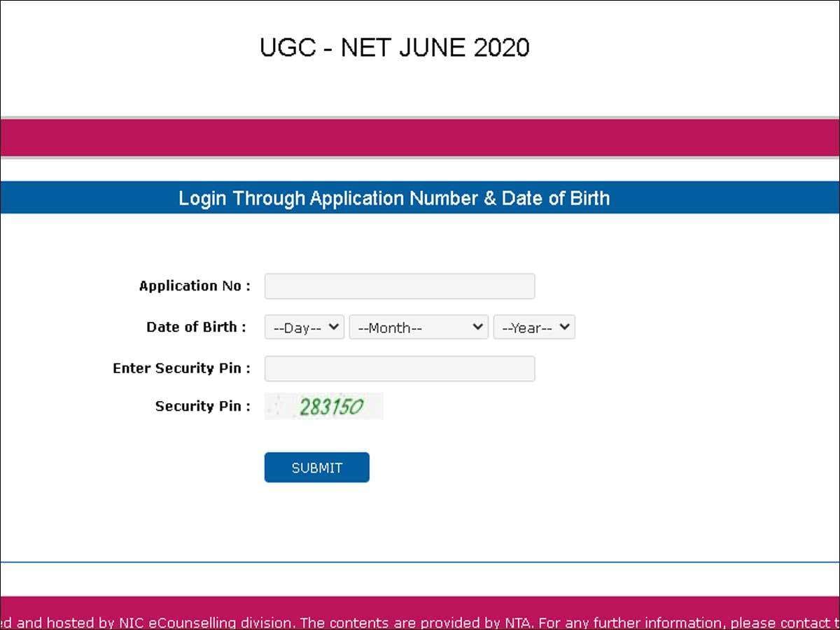Click the green security pin captcha image

324,407
